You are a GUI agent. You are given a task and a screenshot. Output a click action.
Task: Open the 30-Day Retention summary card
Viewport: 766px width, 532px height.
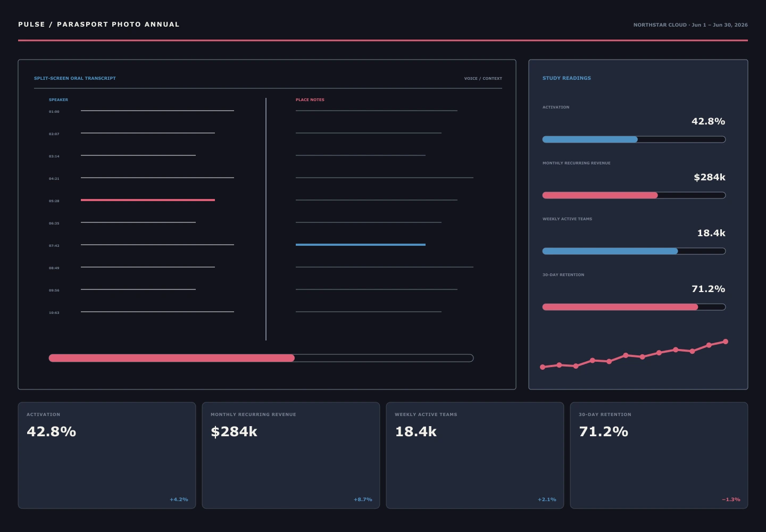(x=659, y=455)
